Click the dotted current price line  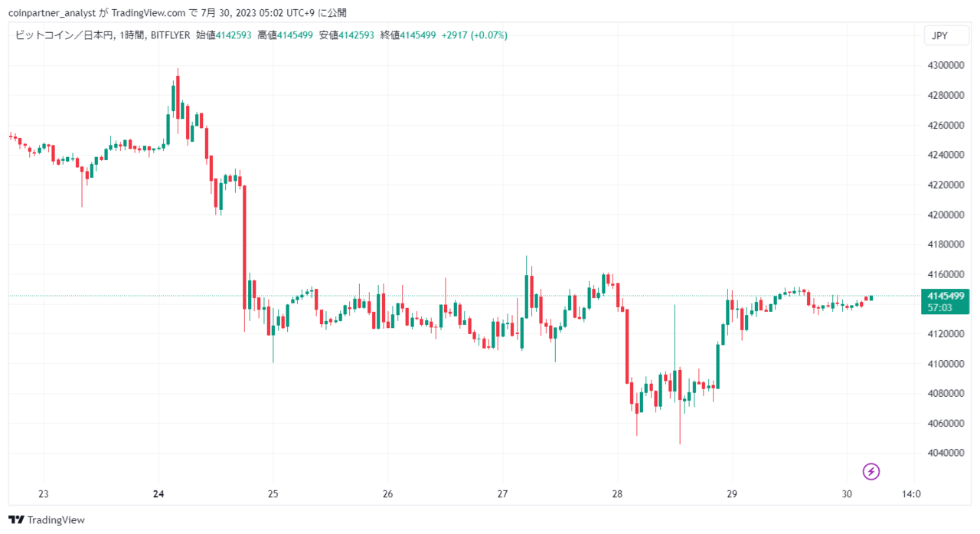(x=459, y=296)
